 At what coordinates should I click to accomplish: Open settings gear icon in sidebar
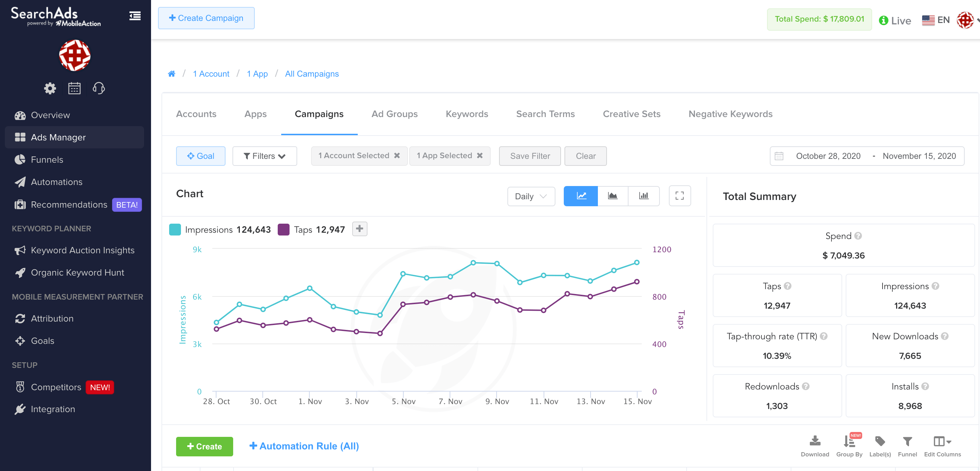pos(50,88)
